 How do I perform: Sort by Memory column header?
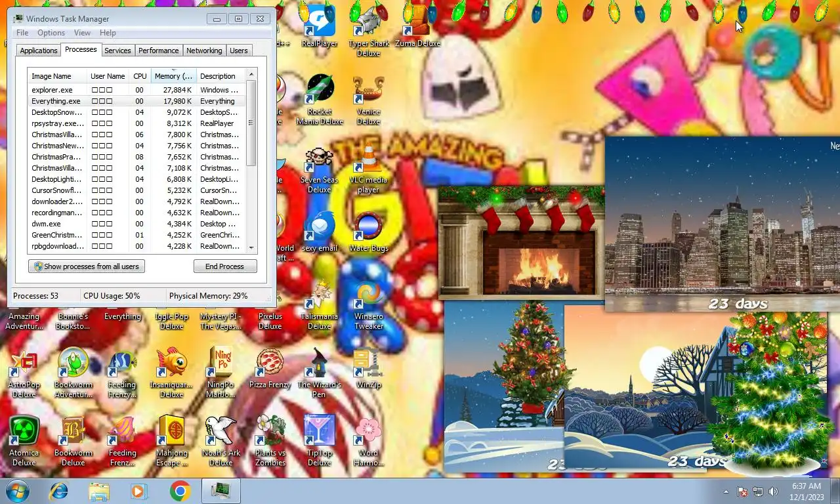click(174, 76)
